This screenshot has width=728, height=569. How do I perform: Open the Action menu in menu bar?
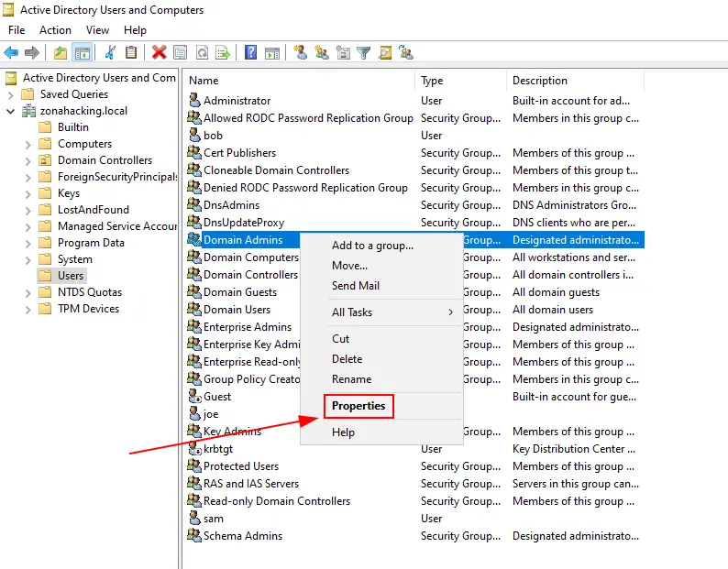pyautogui.click(x=55, y=30)
